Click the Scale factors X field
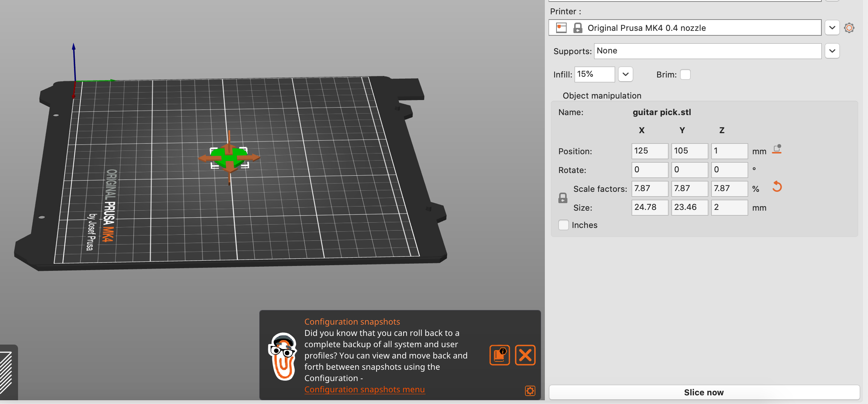 click(x=650, y=188)
